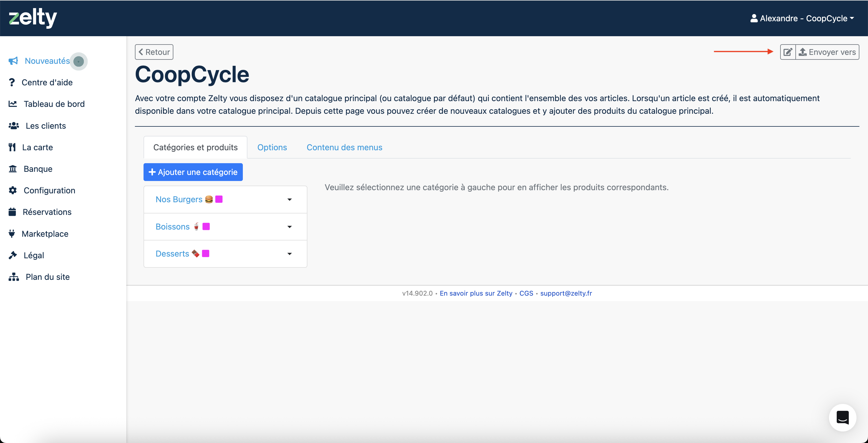The height and width of the screenshot is (443, 868).
Task: Click the Plan du site sitemap icon
Action: click(14, 277)
